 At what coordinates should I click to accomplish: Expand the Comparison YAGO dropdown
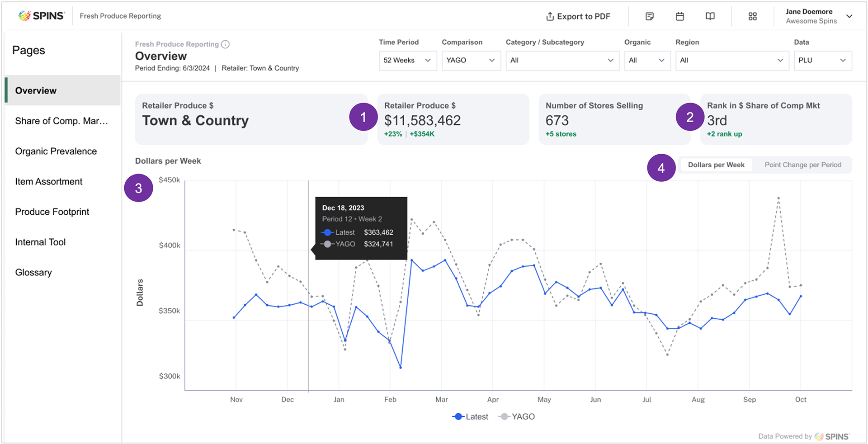[x=471, y=61]
